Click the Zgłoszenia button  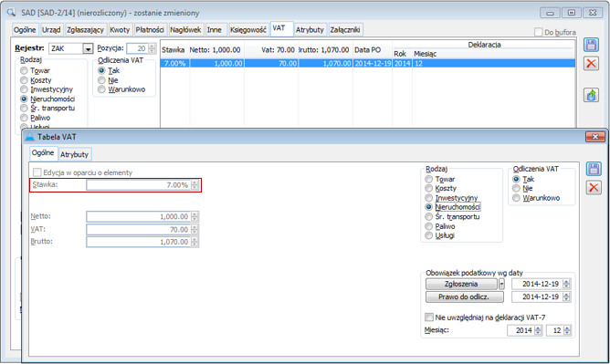461,284
